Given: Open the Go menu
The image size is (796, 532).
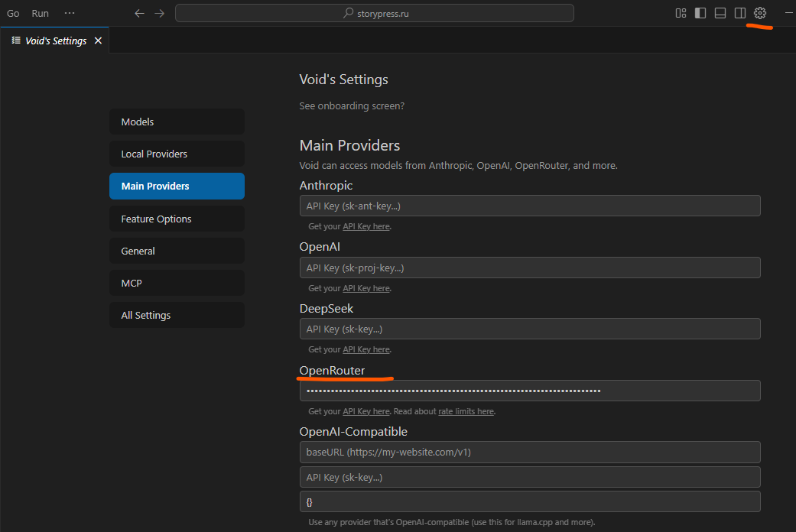Looking at the screenshot, I should (13, 13).
